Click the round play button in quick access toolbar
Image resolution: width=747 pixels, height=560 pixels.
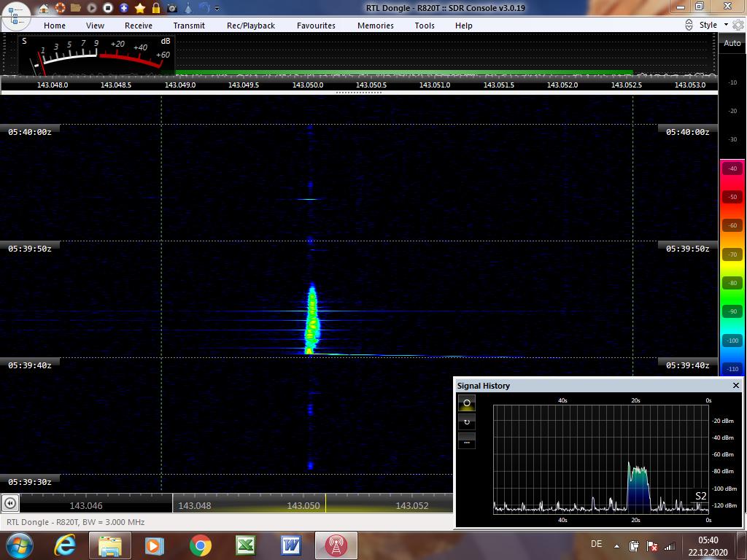(92, 8)
